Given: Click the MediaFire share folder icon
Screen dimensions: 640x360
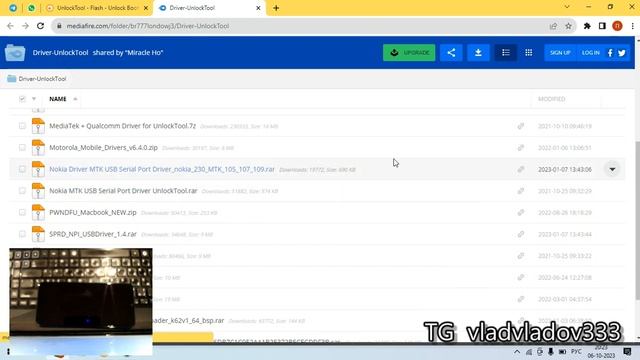Looking at the screenshot, I should pyautogui.click(x=451, y=53).
